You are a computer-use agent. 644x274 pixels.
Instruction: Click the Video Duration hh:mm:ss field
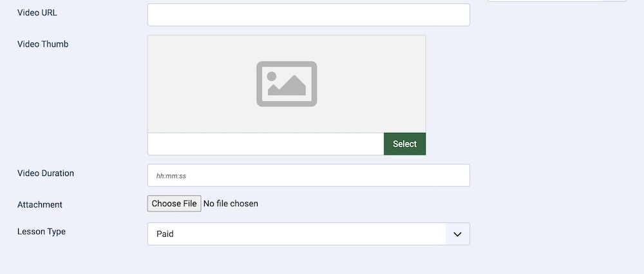[308, 175]
